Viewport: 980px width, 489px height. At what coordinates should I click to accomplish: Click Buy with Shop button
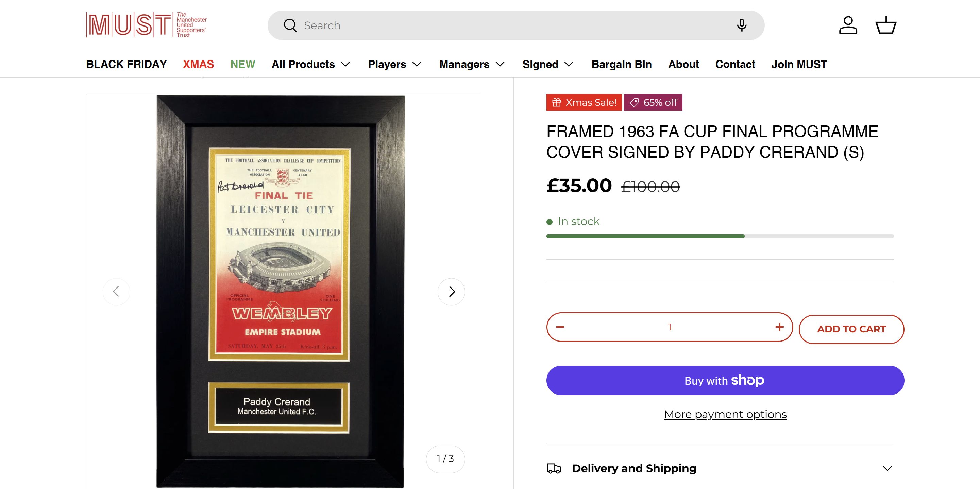coord(725,380)
